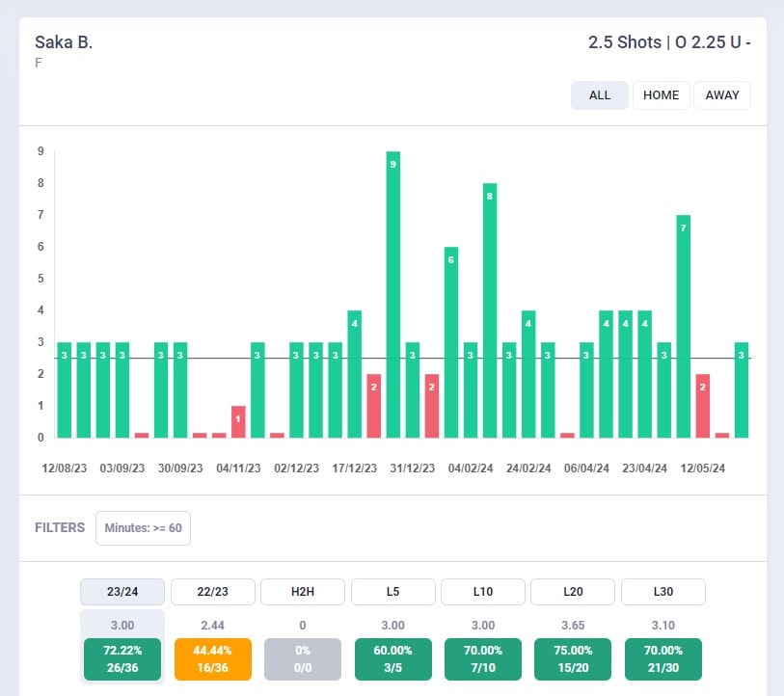Click the 75.00% 15/20 hit-rate box
Screen dimensions: 784x696
[x=573, y=659]
